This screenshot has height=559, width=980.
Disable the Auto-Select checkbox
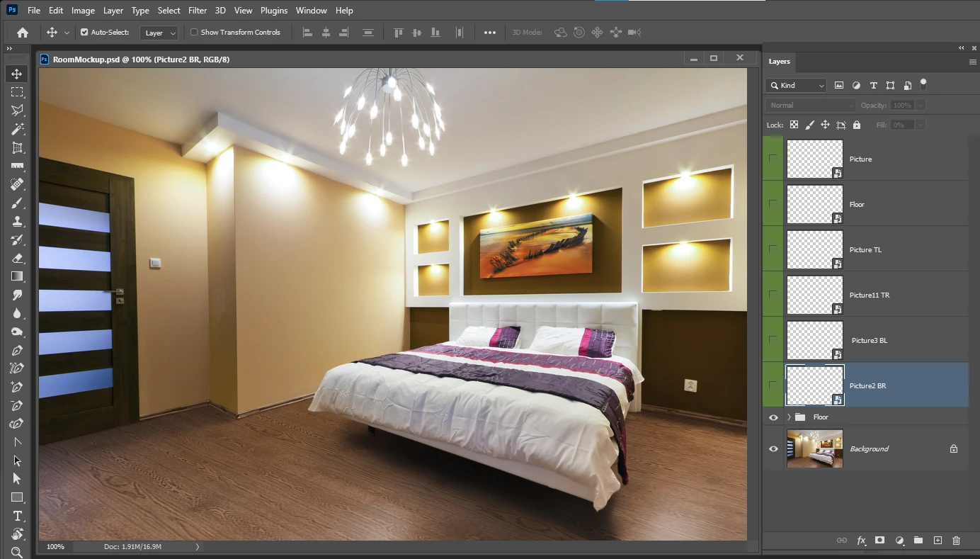[84, 32]
